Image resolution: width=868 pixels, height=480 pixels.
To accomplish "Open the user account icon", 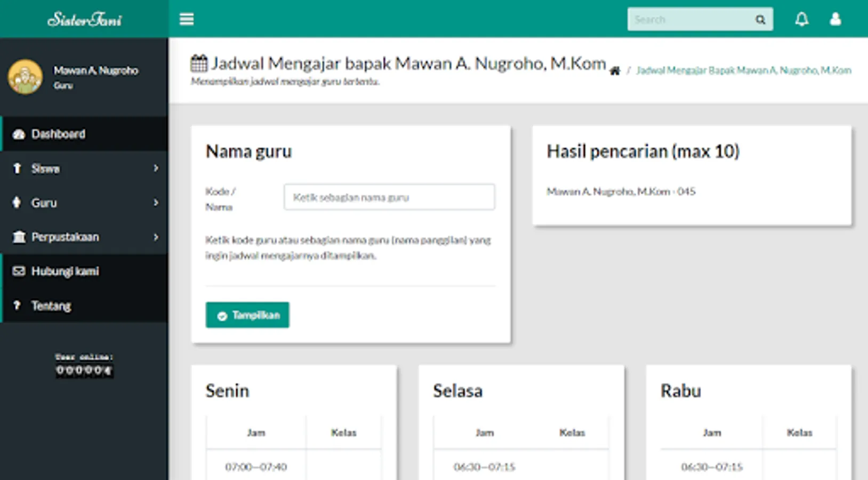I will coord(835,19).
